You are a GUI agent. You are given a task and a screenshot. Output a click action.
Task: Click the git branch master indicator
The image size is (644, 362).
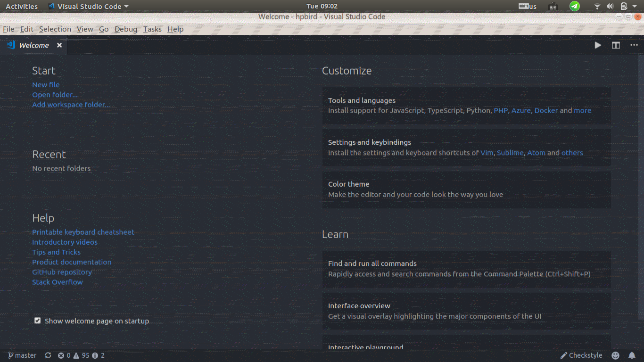(x=21, y=355)
